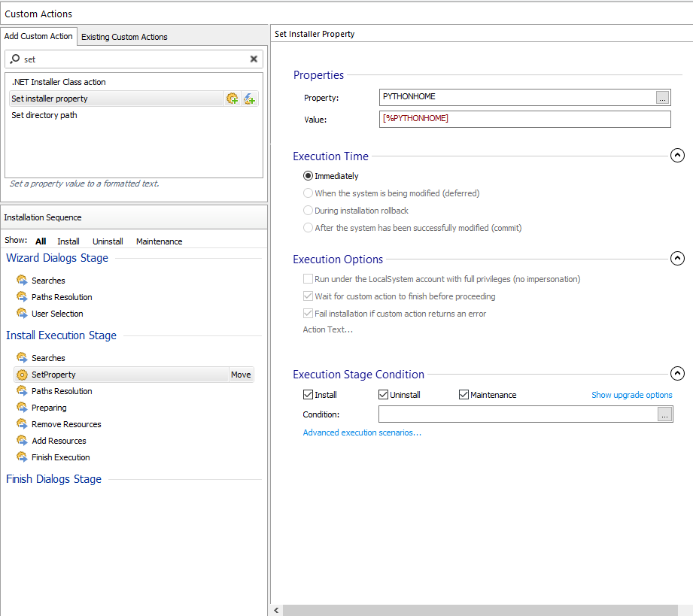Click the Preparing action icon

22,408
